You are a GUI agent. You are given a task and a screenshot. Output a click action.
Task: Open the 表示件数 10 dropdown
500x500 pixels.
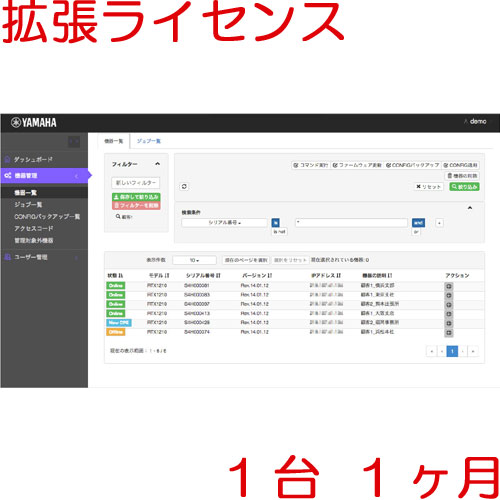195,260
